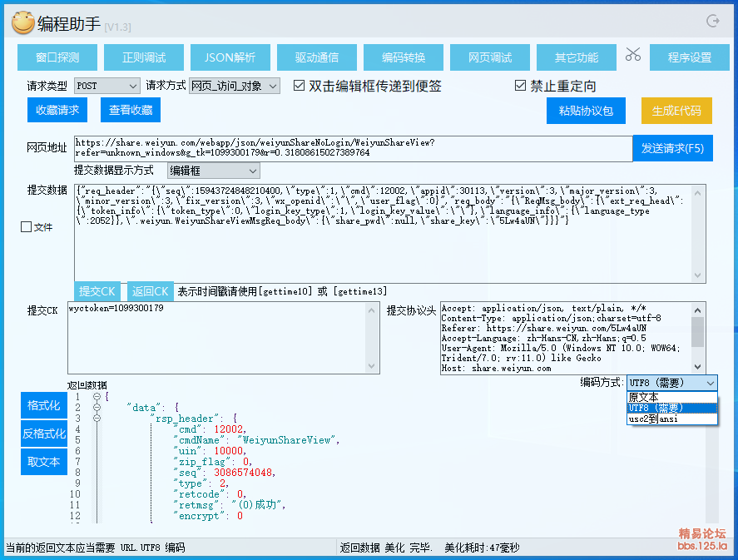Click the scissors icon beside 其它功能

coord(632,55)
